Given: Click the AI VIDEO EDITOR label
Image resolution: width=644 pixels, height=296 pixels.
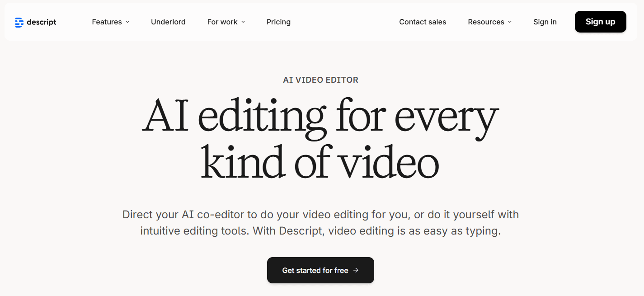Looking at the screenshot, I should (x=320, y=80).
